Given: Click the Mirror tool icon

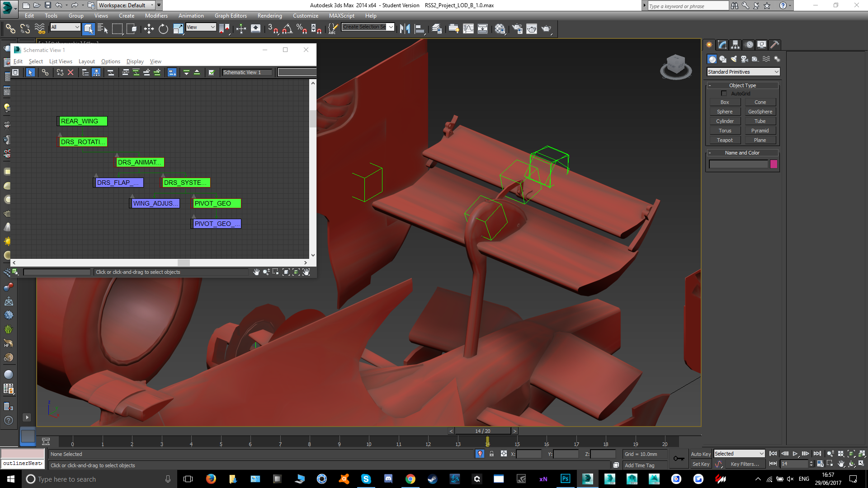Looking at the screenshot, I should click(405, 29).
